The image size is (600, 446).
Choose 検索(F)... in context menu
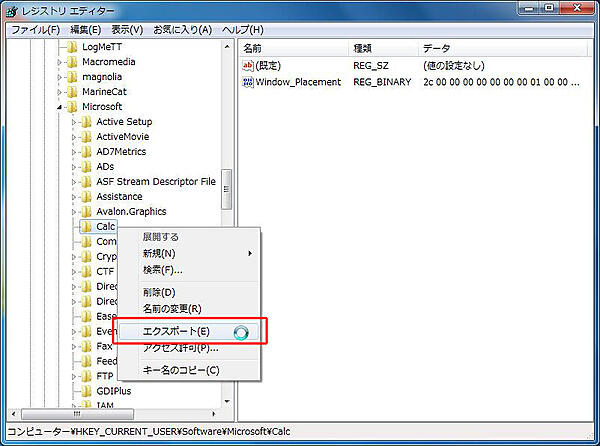189,270
